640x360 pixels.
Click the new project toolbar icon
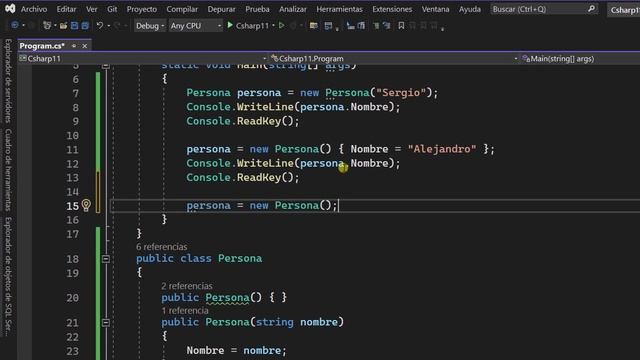(47, 26)
